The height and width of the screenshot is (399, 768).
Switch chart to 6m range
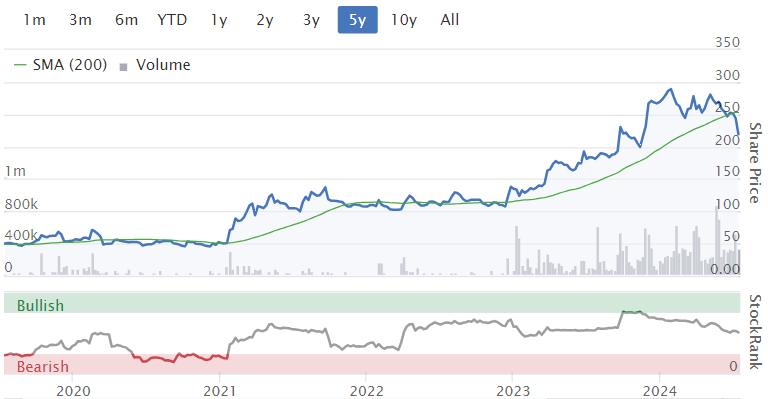point(126,20)
